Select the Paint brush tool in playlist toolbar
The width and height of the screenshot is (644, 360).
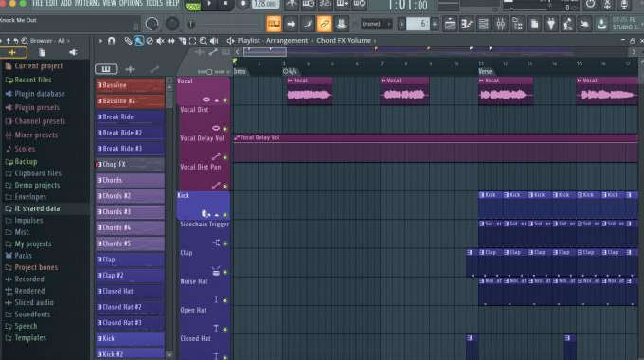(139, 41)
